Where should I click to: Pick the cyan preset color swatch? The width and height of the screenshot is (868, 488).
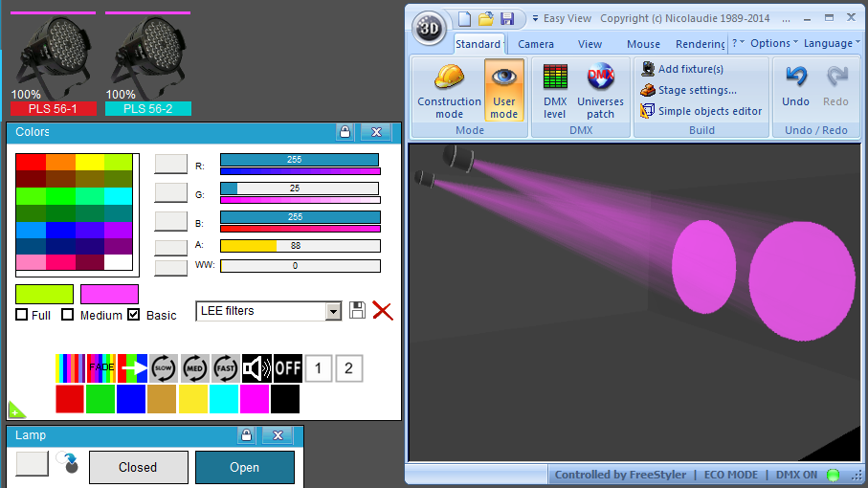(x=224, y=399)
